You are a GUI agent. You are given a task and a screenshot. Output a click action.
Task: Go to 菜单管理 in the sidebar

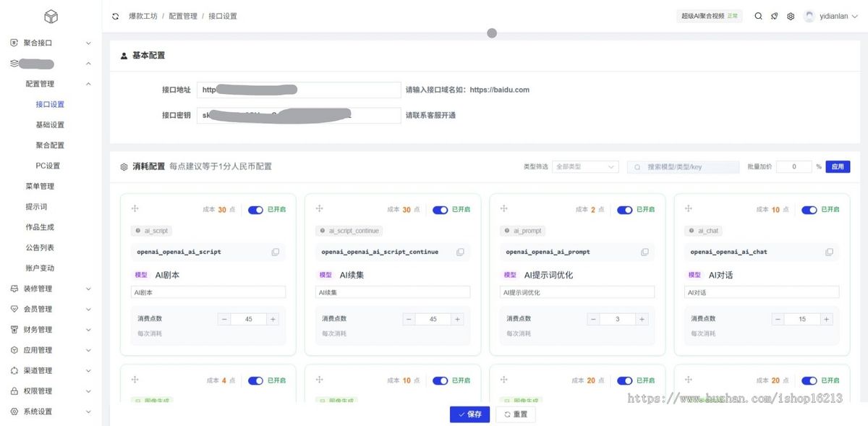[40, 186]
